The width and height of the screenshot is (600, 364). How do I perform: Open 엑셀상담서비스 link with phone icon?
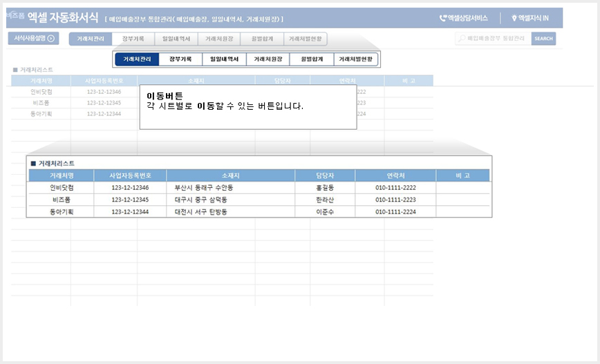pos(463,18)
